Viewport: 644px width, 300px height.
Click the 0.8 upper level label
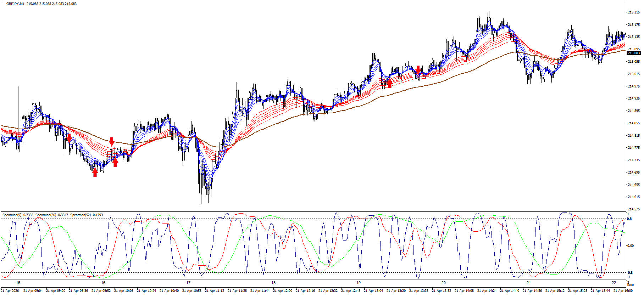coord(629,219)
